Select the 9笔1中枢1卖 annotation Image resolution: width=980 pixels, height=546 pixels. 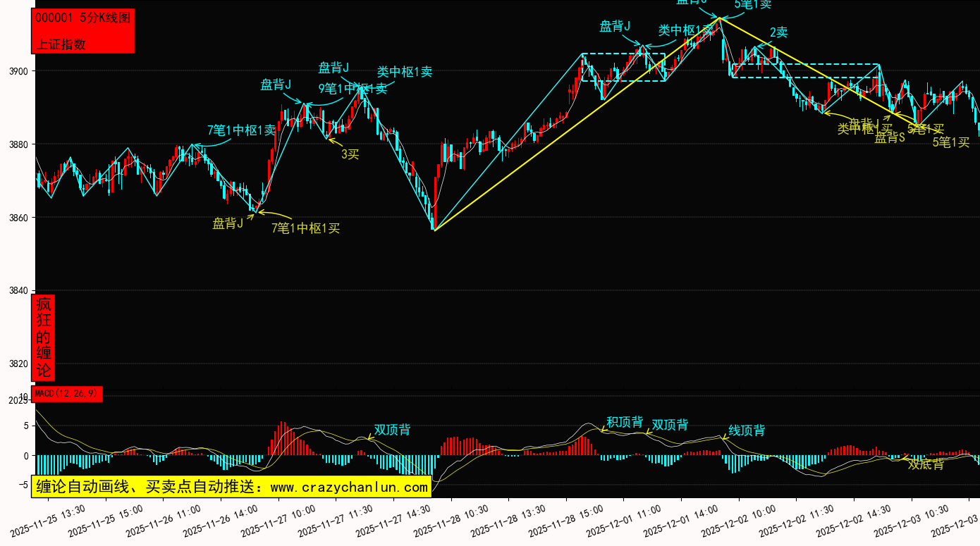pyautogui.click(x=353, y=89)
